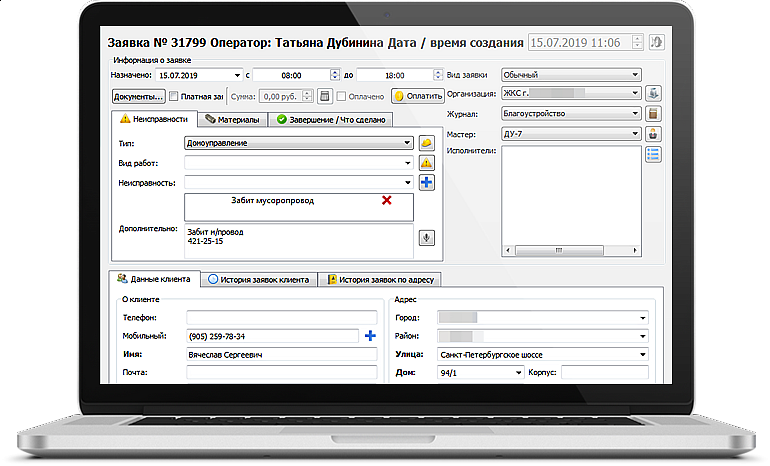This screenshot has height=466, width=770.
Task: Open the Дом dropdown showing 94/1
Action: pos(518,373)
